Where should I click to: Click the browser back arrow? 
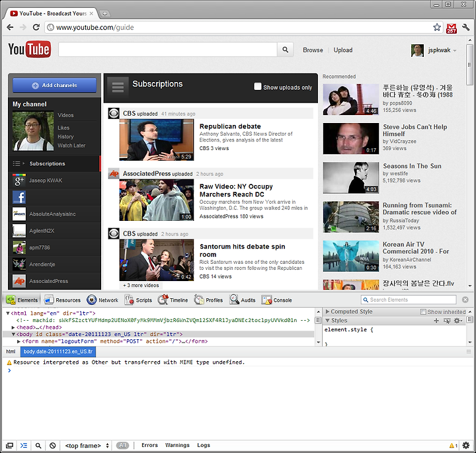point(10,27)
